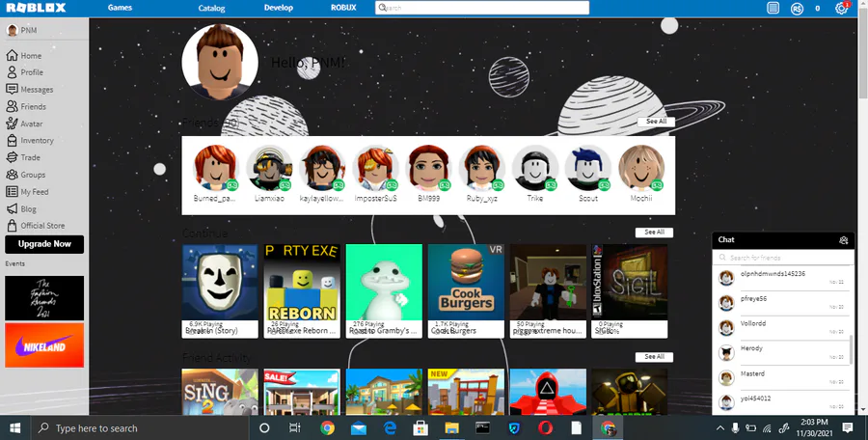Open the Catalog menu
This screenshot has height=440, width=868.
click(x=211, y=8)
